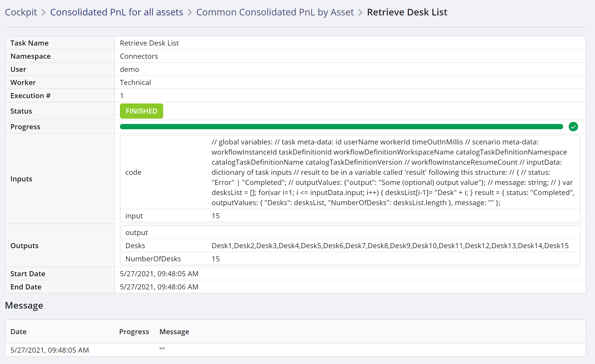Click the Outputs row label
Viewport: 595px width, 364px height.
tap(25, 246)
